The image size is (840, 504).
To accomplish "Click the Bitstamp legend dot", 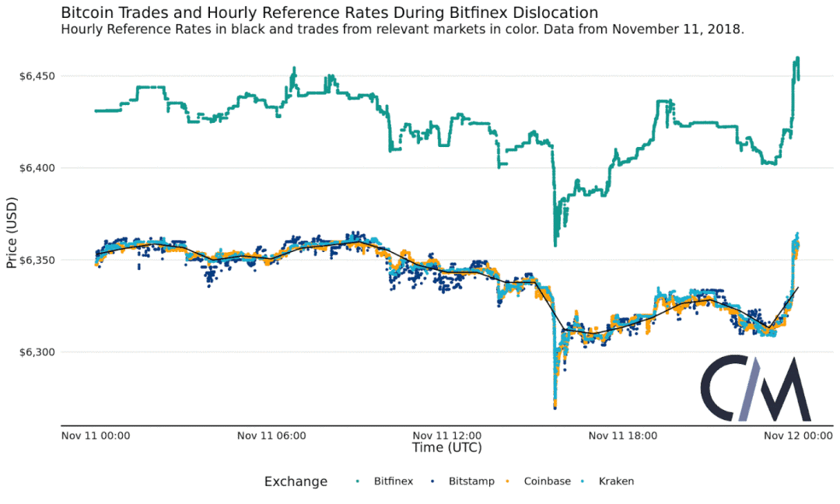I will [x=434, y=481].
